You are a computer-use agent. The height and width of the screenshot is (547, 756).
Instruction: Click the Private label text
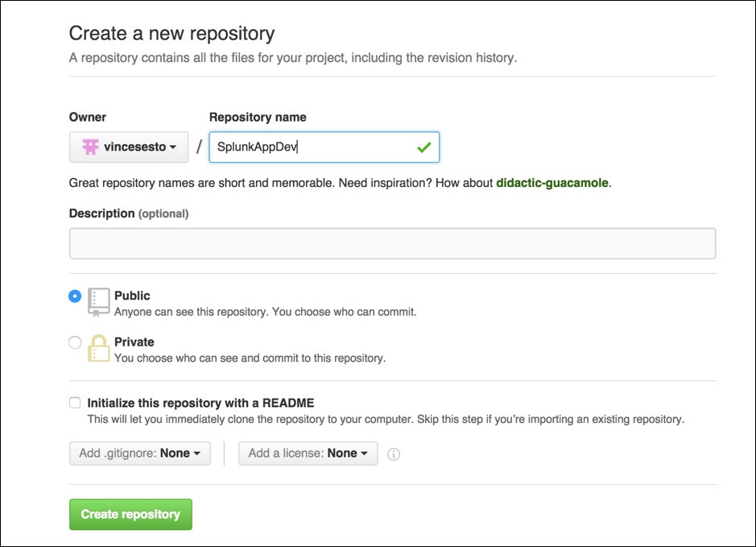[134, 342]
